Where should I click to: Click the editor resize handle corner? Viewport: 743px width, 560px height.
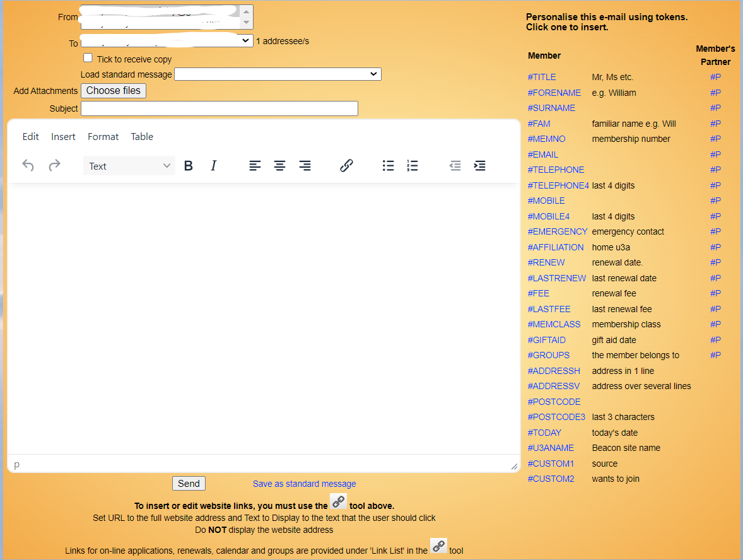click(x=514, y=466)
